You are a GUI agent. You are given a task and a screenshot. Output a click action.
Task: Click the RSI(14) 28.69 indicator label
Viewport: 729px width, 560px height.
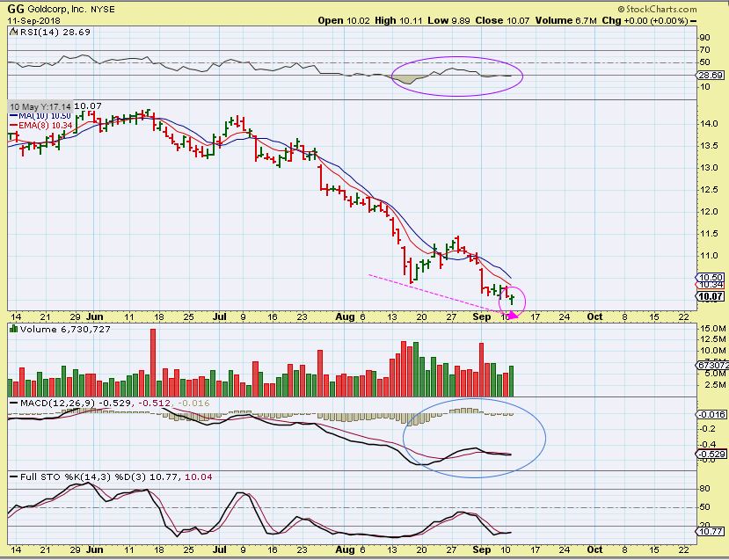[55, 32]
